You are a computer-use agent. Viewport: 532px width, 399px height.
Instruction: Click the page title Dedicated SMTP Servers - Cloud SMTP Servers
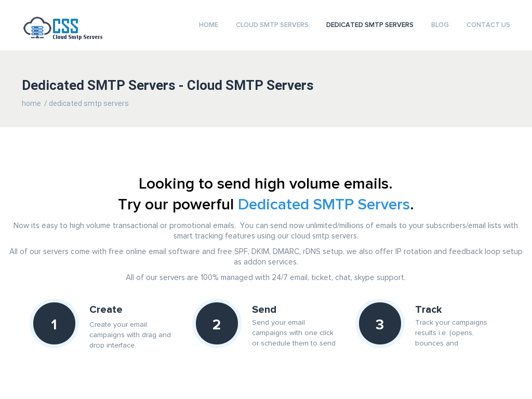pos(168,85)
